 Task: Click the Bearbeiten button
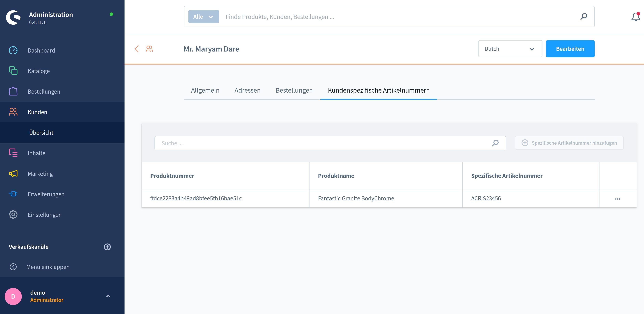tap(570, 48)
